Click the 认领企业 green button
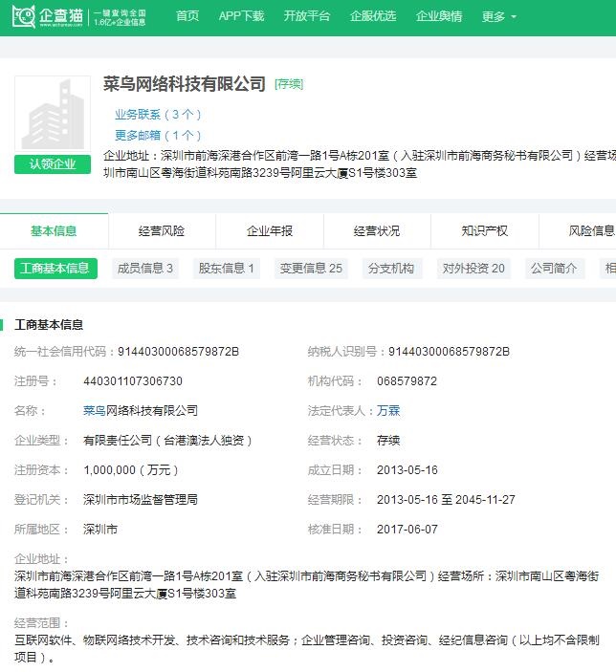This screenshot has width=616, height=672. [53, 164]
